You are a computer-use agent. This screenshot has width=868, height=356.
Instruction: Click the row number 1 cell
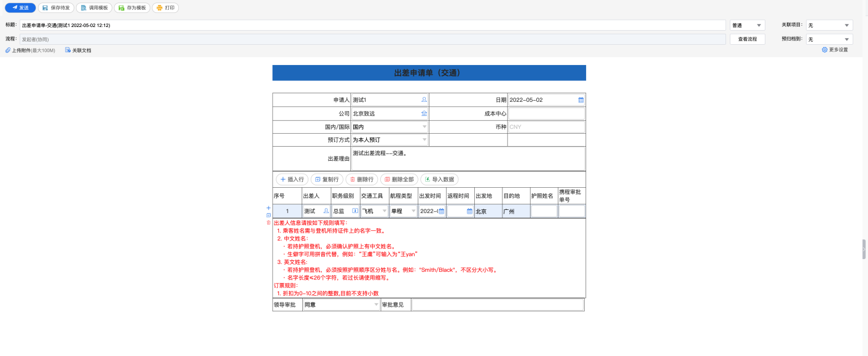tap(287, 211)
